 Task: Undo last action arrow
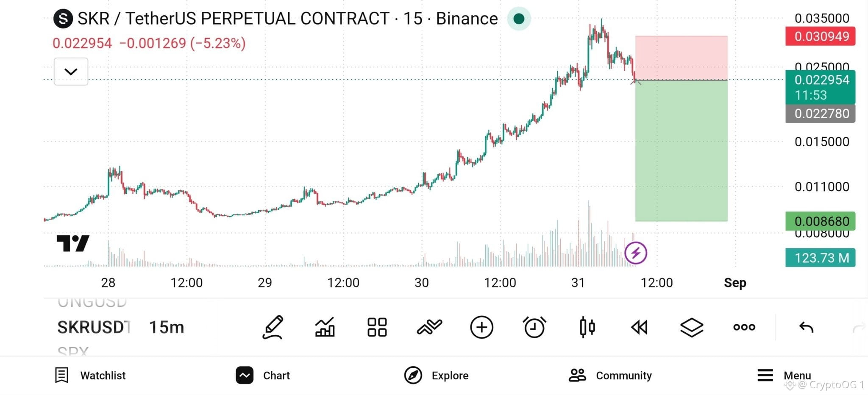point(806,327)
